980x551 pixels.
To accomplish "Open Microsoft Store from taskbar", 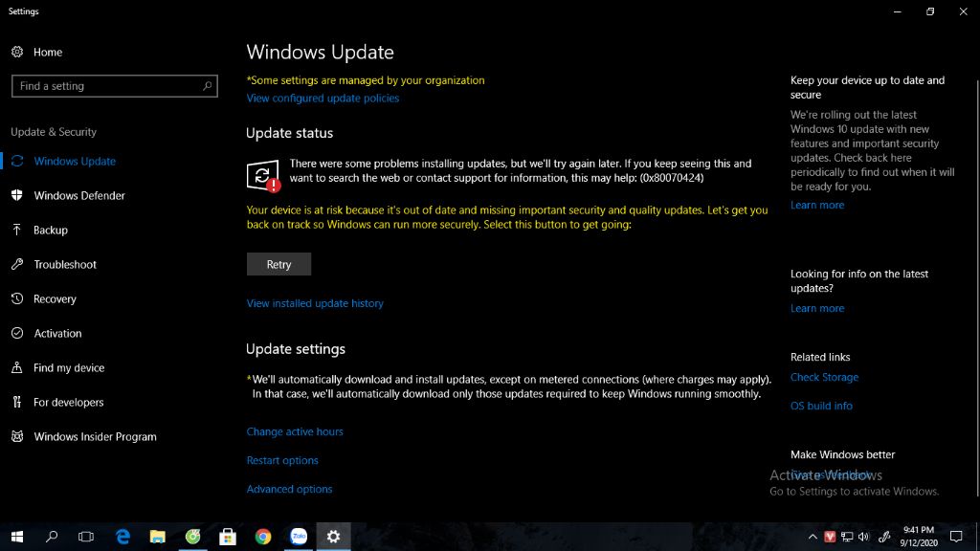I will pos(228,536).
